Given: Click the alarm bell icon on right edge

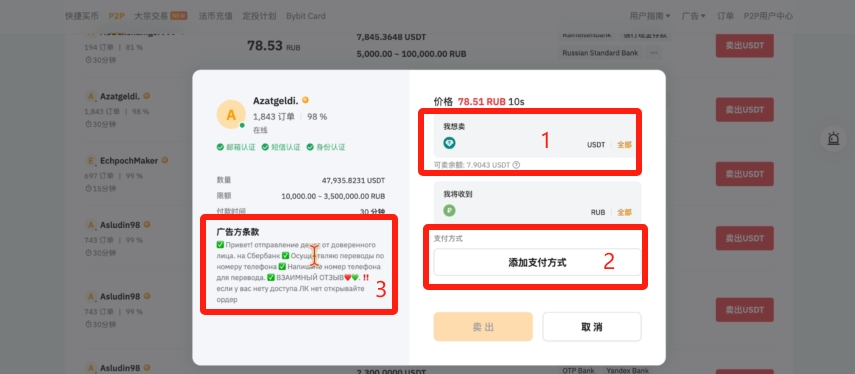Looking at the screenshot, I should [x=833, y=139].
